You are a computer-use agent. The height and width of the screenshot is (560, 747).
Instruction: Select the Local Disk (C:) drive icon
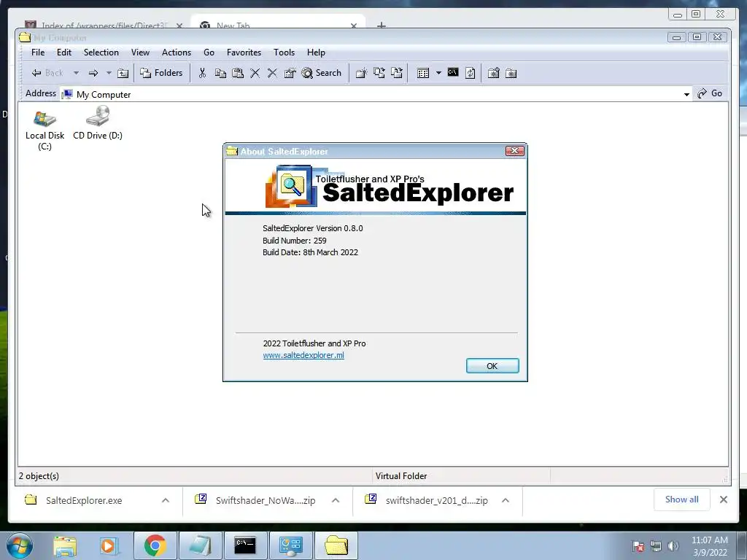click(x=44, y=130)
